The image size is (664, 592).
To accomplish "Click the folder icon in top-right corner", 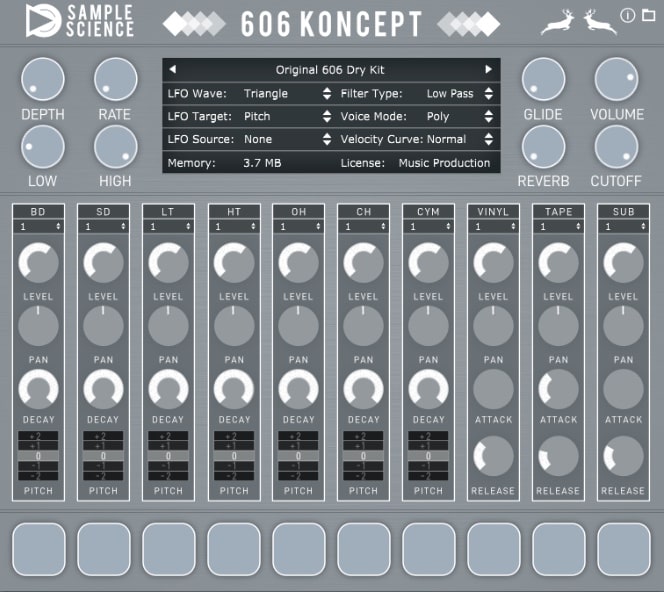I will coord(648,15).
